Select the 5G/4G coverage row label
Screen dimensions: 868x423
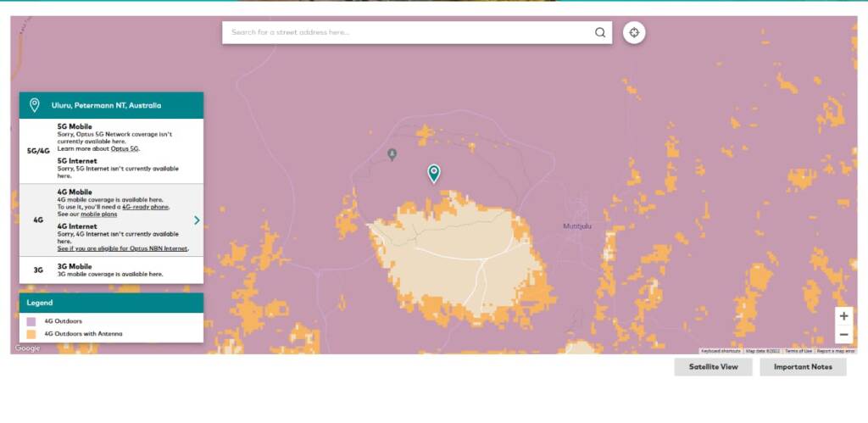[38, 151]
